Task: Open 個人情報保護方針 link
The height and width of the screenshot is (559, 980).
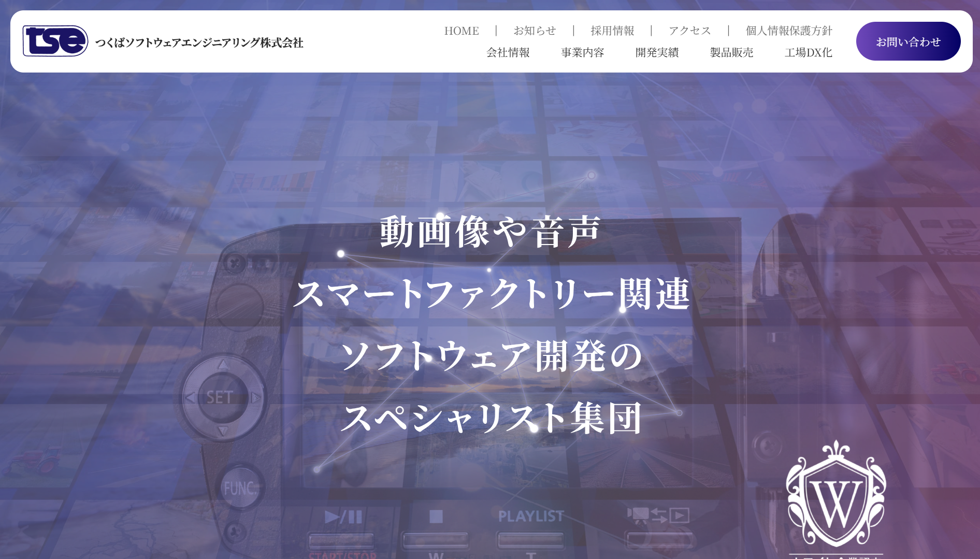Action: [788, 31]
